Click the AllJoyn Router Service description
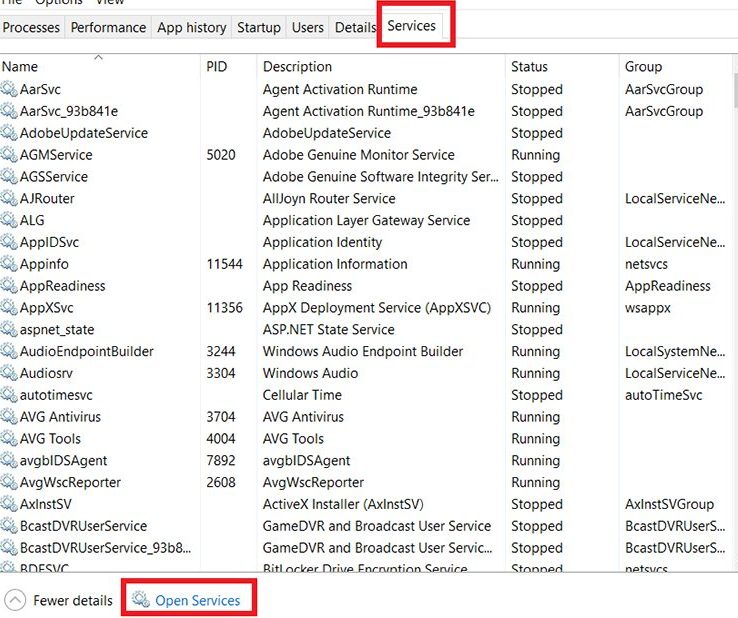Screen dimensions: 738x618 click(x=329, y=199)
